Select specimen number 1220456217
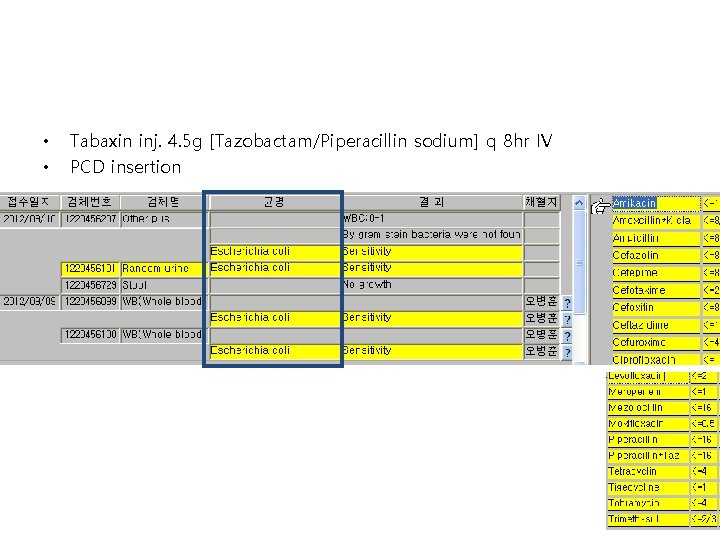720x540 pixels. pyautogui.click(x=90, y=219)
